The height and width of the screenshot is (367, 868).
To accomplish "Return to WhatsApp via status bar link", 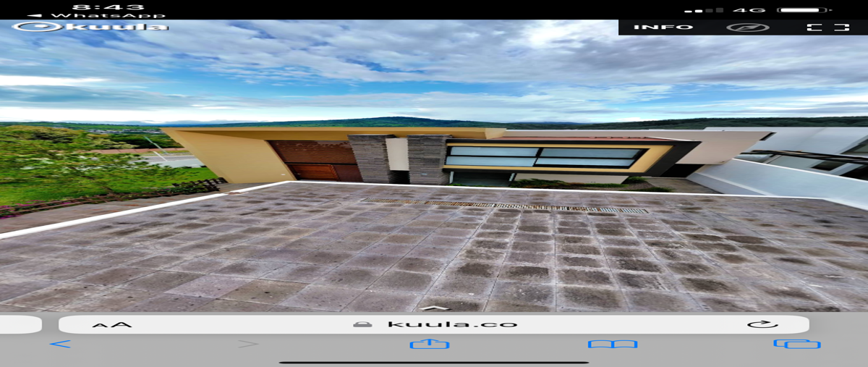I will point(96,15).
